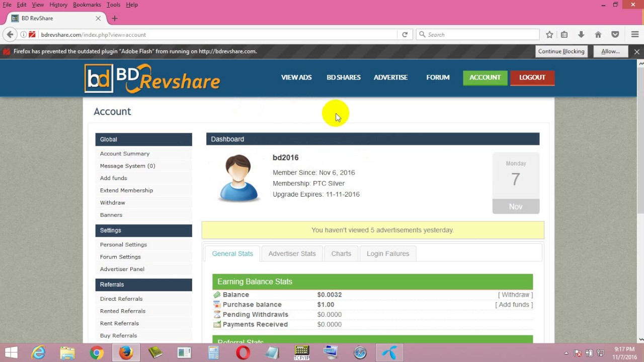Open Message System (0) link
Image resolution: width=644 pixels, height=362 pixels.
click(128, 166)
